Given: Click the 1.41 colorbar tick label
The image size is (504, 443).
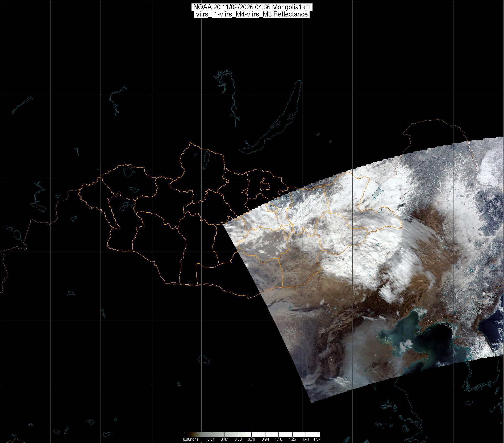Looking at the screenshot, I should (306, 439).
